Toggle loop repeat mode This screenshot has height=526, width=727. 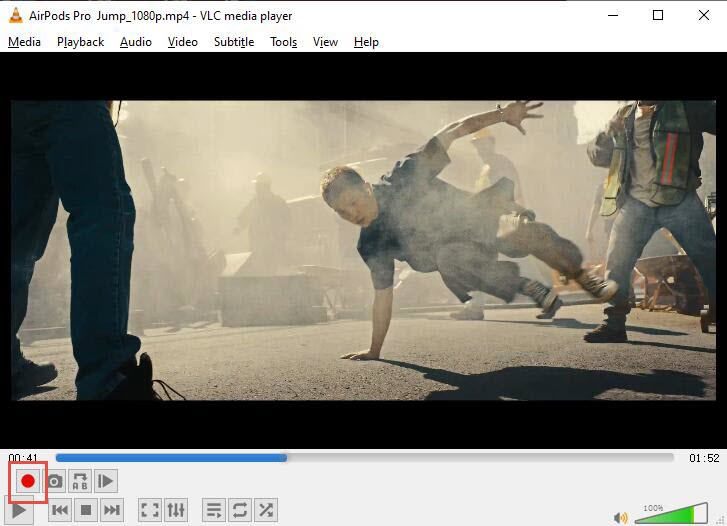(x=240, y=510)
